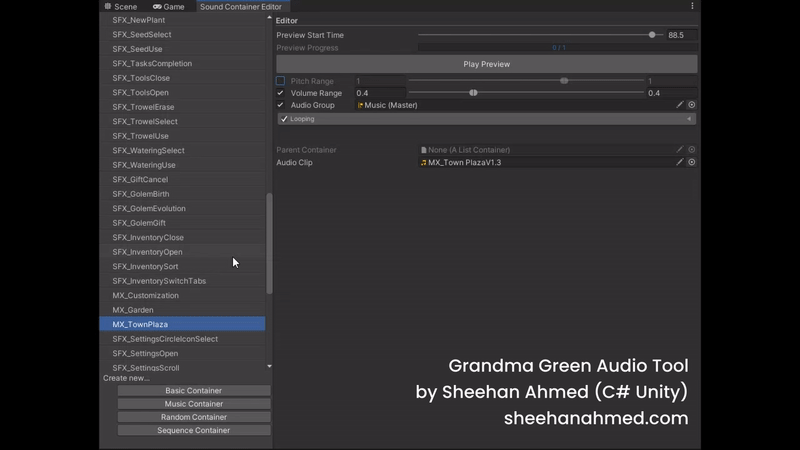Collapse the Looping section arrow

click(x=689, y=119)
